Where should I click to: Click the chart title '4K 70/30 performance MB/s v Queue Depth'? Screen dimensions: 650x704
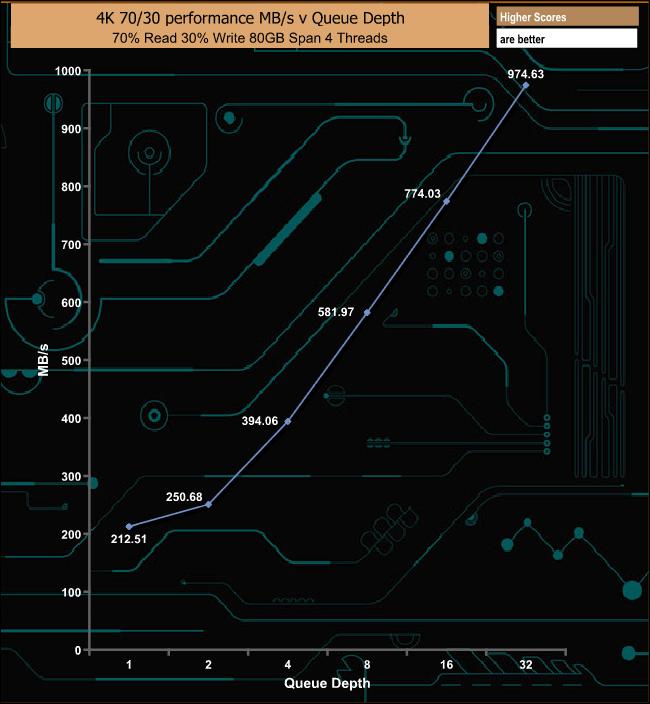coord(250,18)
